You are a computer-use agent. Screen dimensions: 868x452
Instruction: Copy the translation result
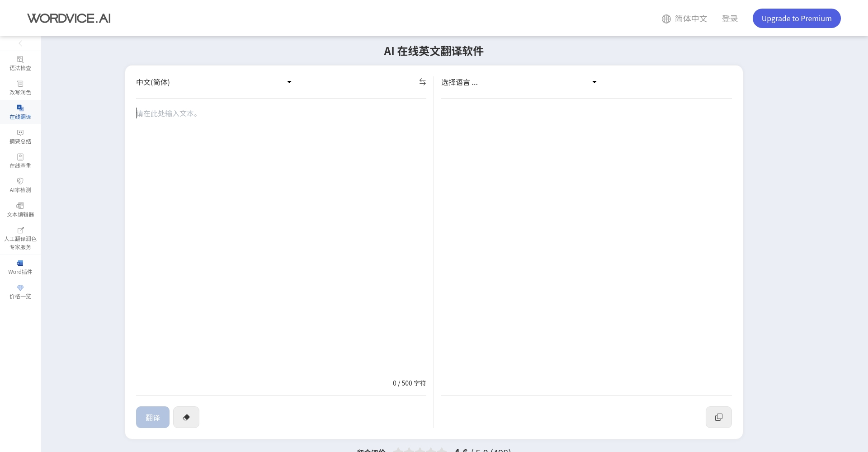[718, 417]
